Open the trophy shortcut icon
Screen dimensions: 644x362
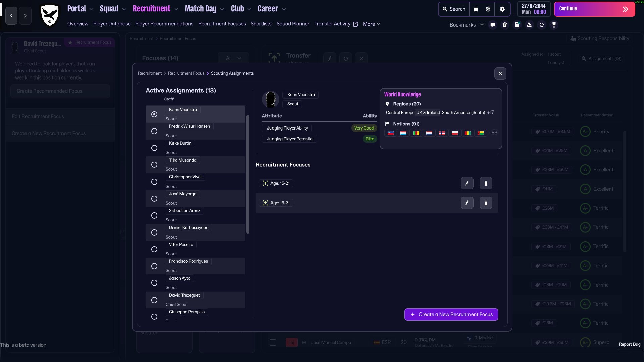pos(554,25)
